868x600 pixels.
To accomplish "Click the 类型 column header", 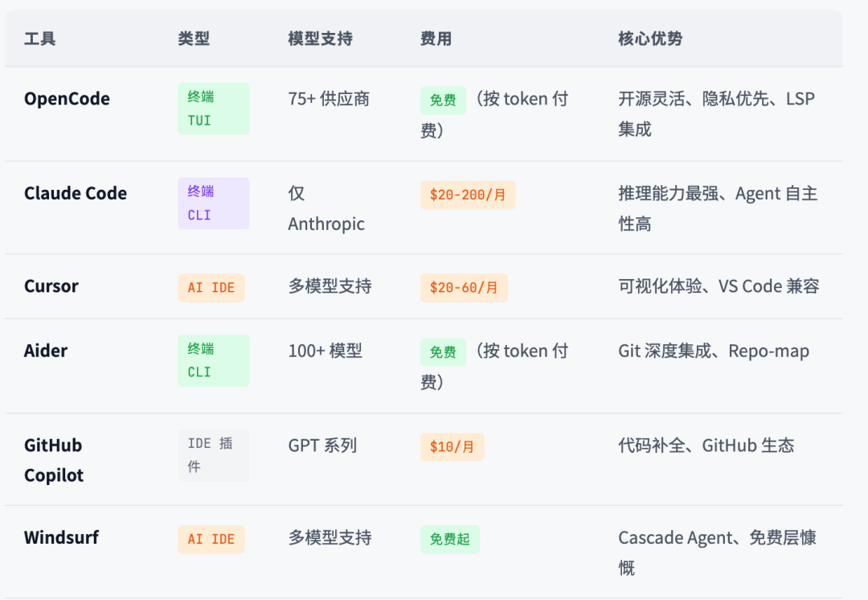I will coord(194,39).
